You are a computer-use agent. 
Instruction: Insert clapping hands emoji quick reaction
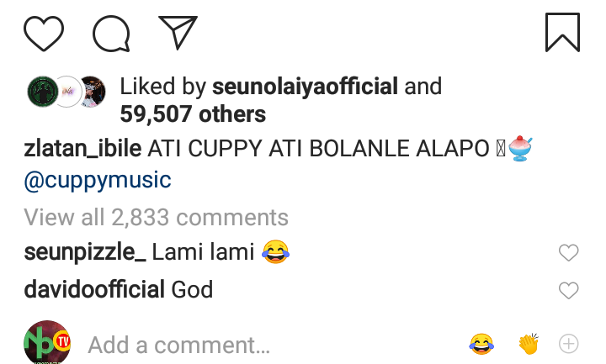click(528, 344)
